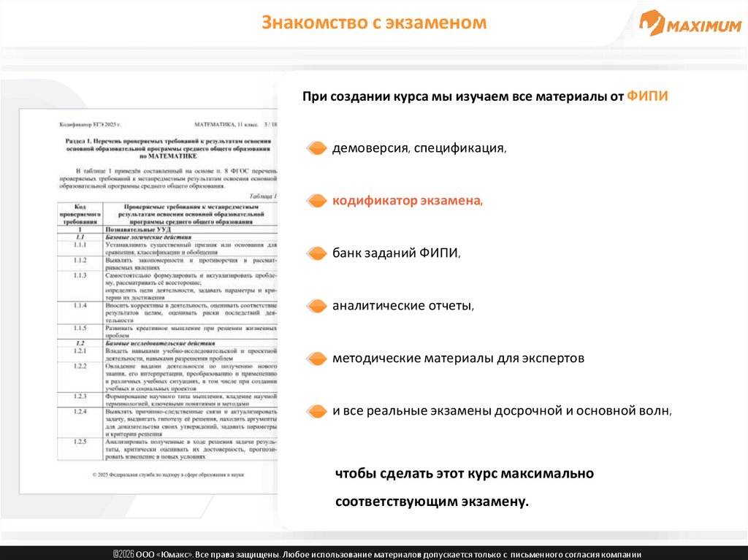Click the MAXIMUM logo in the corner
The width and height of the screenshot is (748, 560).
pos(690,23)
